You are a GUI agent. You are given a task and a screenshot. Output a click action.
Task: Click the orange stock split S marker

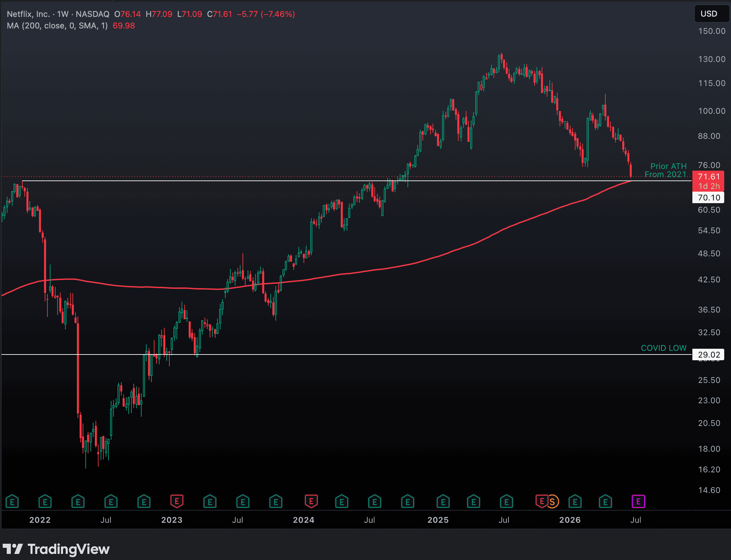coord(553,501)
